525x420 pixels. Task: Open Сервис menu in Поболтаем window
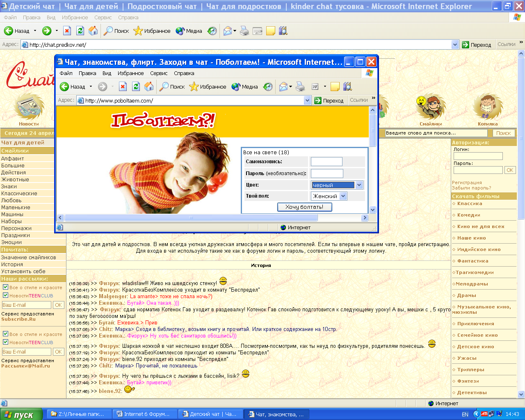(x=159, y=73)
